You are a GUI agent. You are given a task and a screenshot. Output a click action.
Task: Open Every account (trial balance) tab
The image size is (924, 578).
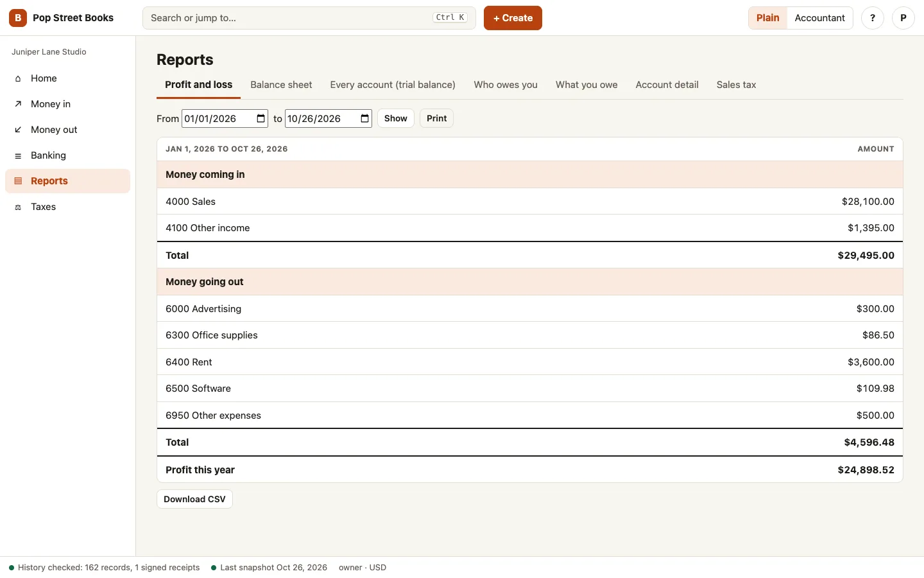[x=393, y=85]
